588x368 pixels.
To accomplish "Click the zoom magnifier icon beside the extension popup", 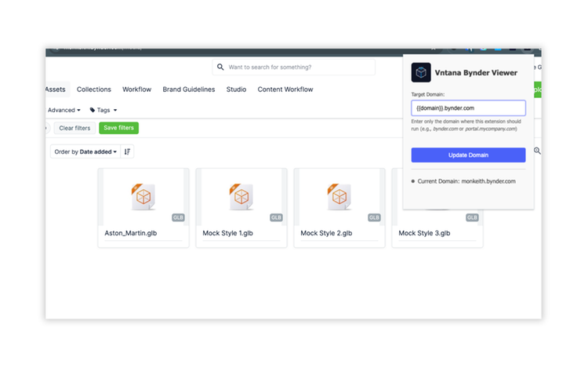I will (x=537, y=151).
